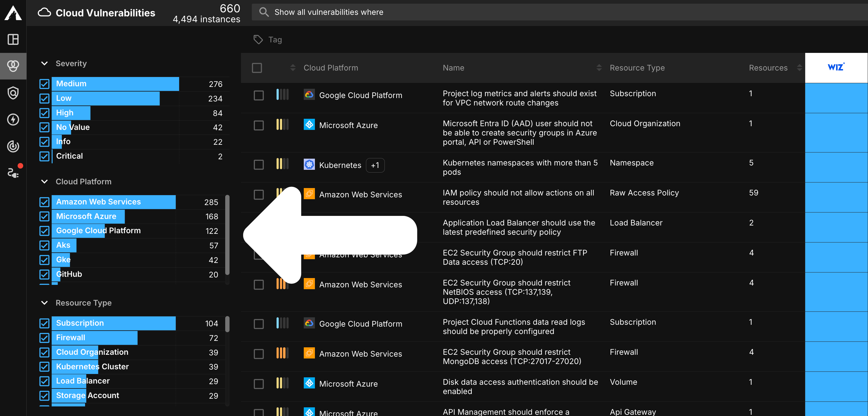Click the Azure icon in Disk data access row

(309, 383)
